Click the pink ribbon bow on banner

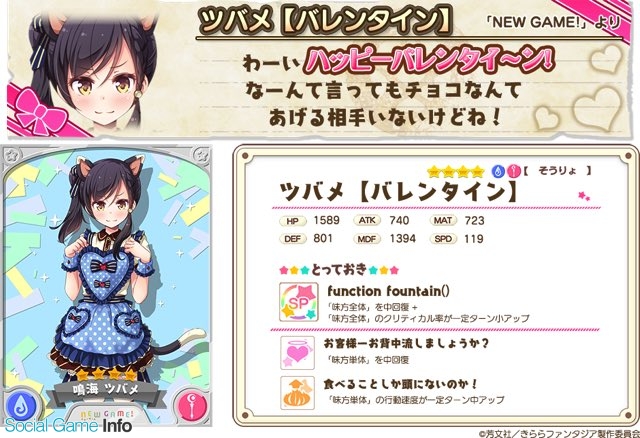(40, 112)
